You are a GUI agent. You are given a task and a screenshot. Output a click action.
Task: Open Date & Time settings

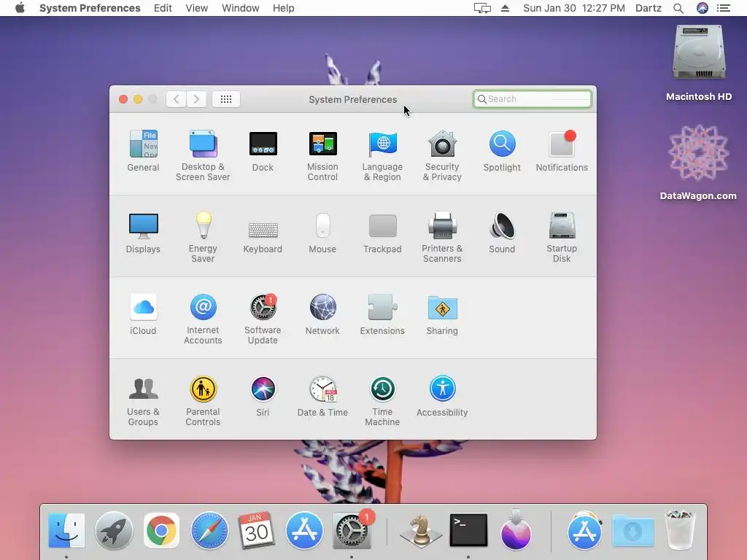click(x=322, y=396)
